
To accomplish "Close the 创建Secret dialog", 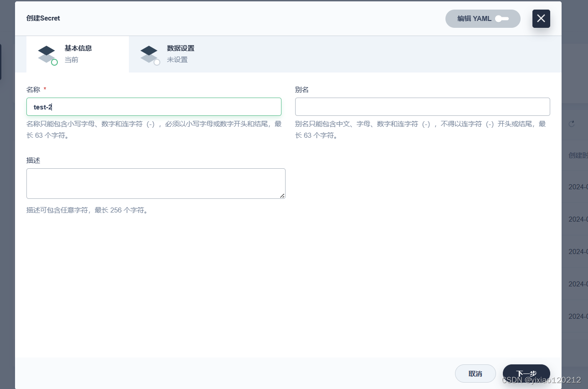I will [x=541, y=19].
